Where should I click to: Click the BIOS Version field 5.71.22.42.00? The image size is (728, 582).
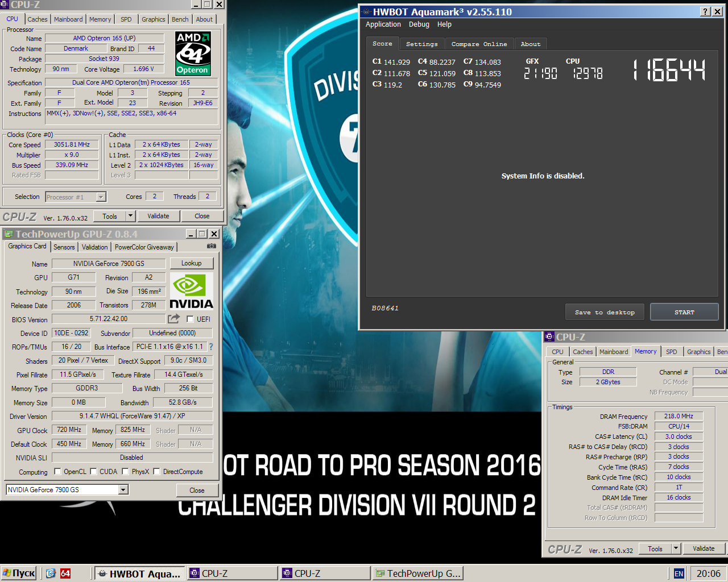(x=109, y=319)
